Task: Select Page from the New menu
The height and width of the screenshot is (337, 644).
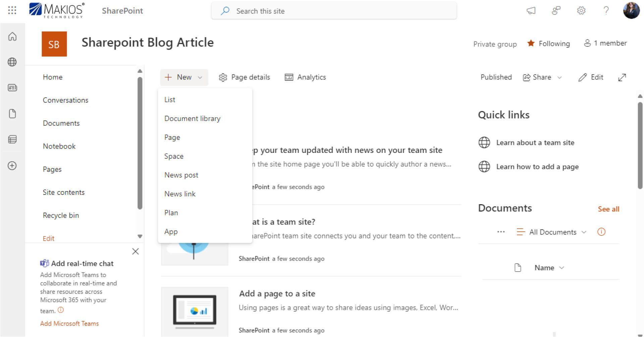Action: coord(205,137)
